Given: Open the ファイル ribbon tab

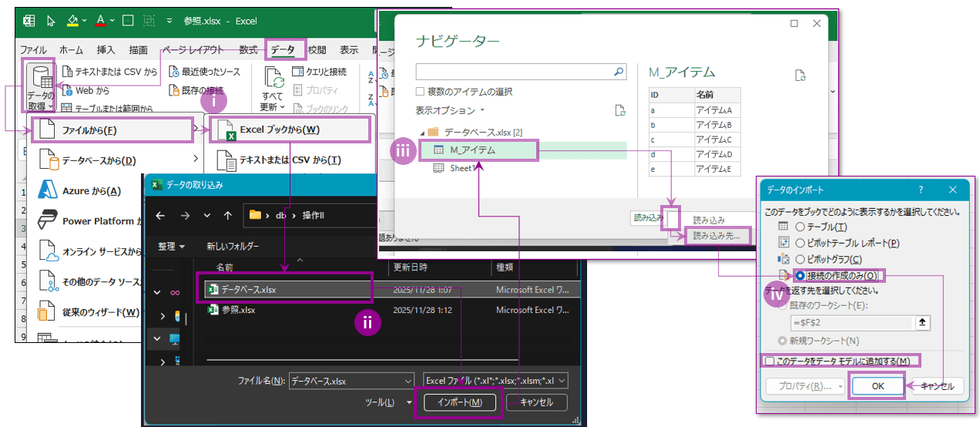Looking at the screenshot, I should pyautogui.click(x=33, y=49).
